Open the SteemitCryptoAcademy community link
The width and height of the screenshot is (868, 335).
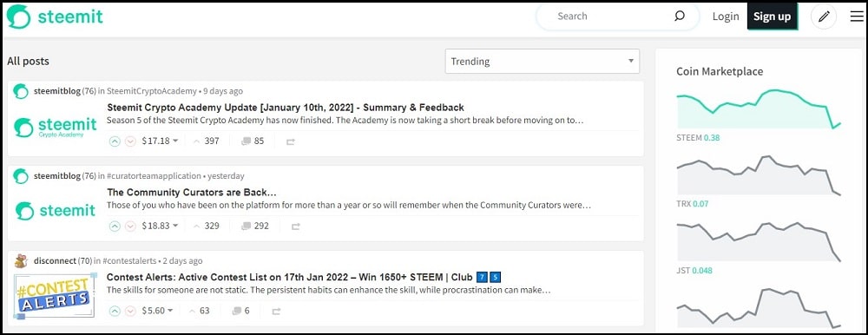(x=151, y=91)
